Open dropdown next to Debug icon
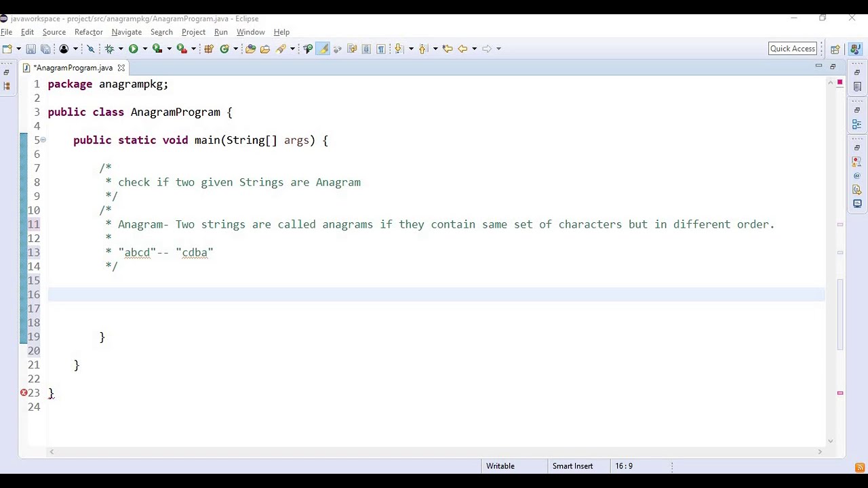Viewport: 868px width, 488px height. [x=121, y=49]
